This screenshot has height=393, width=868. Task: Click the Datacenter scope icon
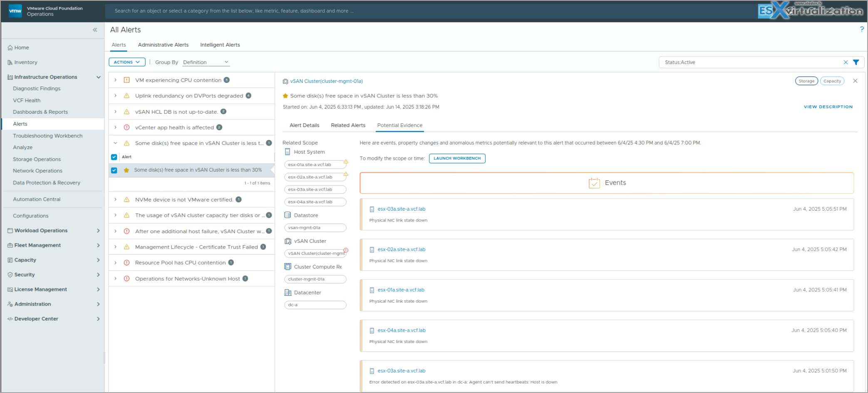288,292
